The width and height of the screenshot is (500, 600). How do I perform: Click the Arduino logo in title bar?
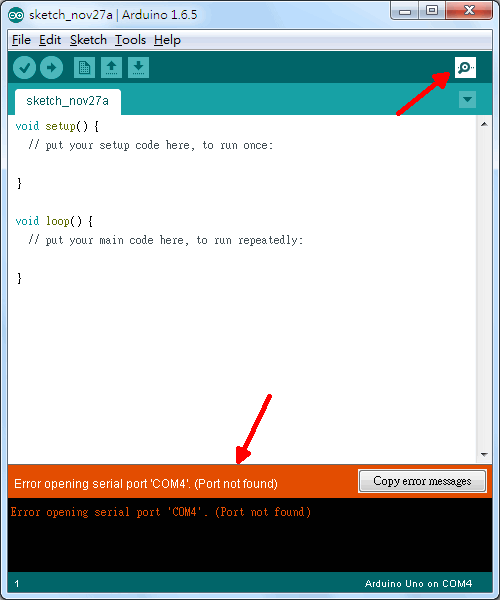pyautogui.click(x=16, y=15)
